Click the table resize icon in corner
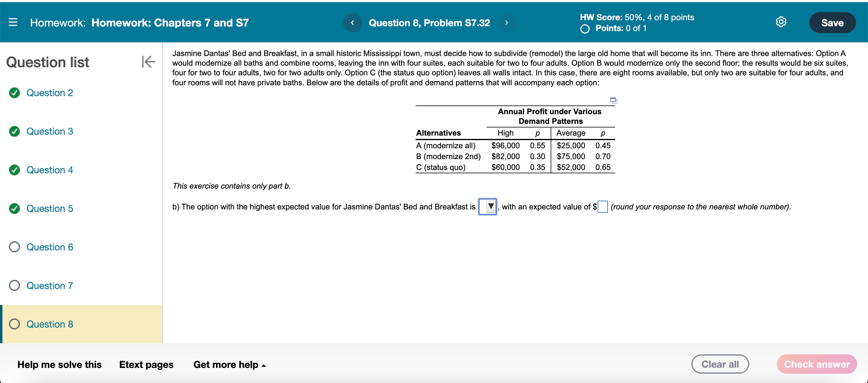The width and height of the screenshot is (868, 383). coord(615,101)
